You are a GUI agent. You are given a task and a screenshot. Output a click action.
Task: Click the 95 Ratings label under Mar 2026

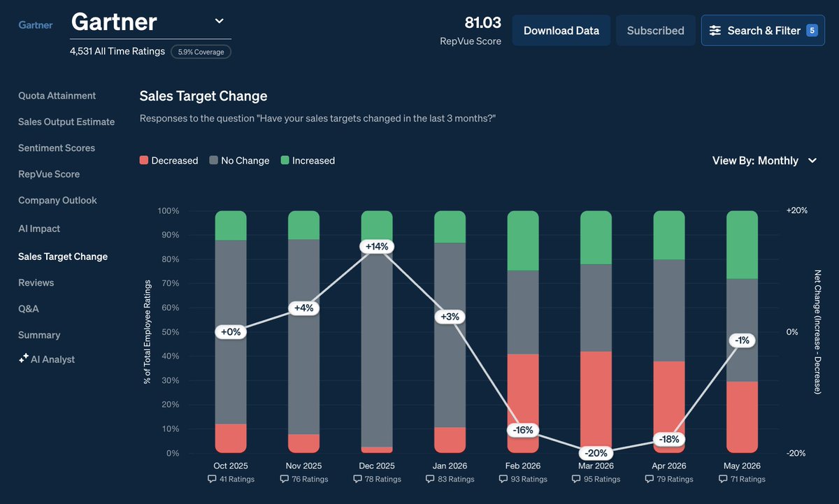click(x=602, y=479)
